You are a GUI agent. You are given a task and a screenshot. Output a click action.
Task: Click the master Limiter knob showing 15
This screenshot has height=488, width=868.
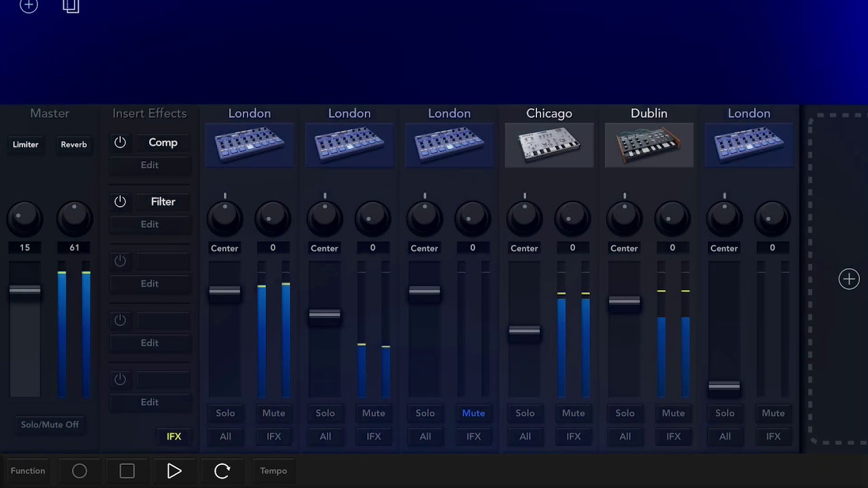coord(25,218)
